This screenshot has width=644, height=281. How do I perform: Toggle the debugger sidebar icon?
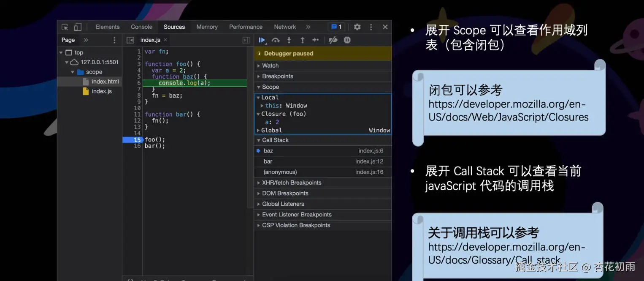tap(246, 40)
